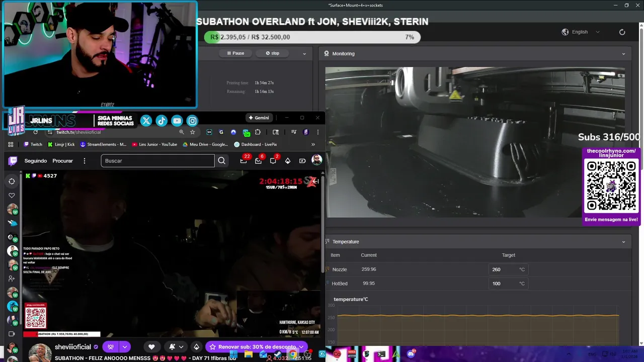Open Twitch Prime loot icon with 22 badge
The width and height of the screenshot is (644, 362).
tap(244, 161)
